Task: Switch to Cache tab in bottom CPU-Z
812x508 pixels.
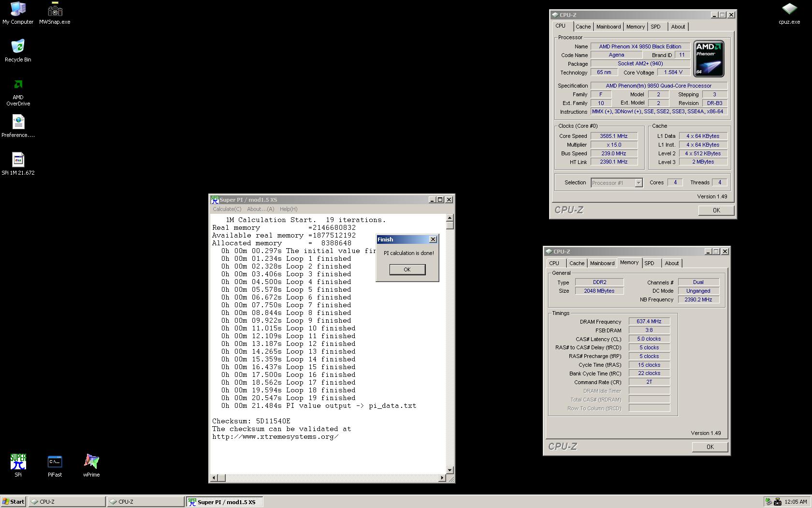Action: pyautogui.click(x=577, y=263)
